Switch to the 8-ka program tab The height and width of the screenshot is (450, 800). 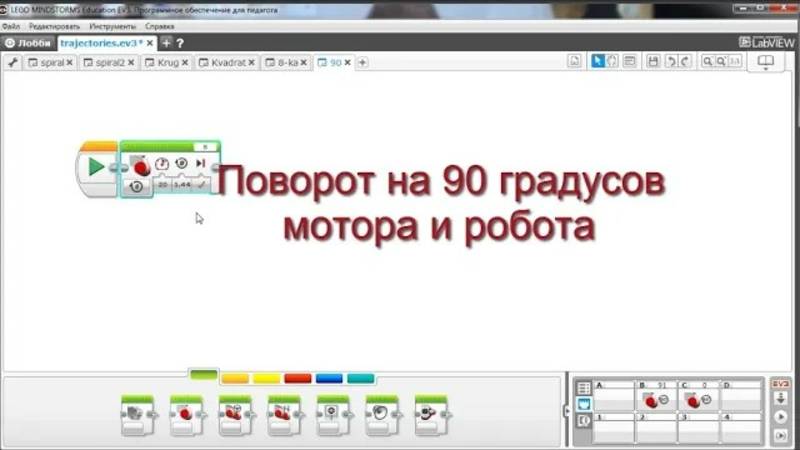coord(288,62)
